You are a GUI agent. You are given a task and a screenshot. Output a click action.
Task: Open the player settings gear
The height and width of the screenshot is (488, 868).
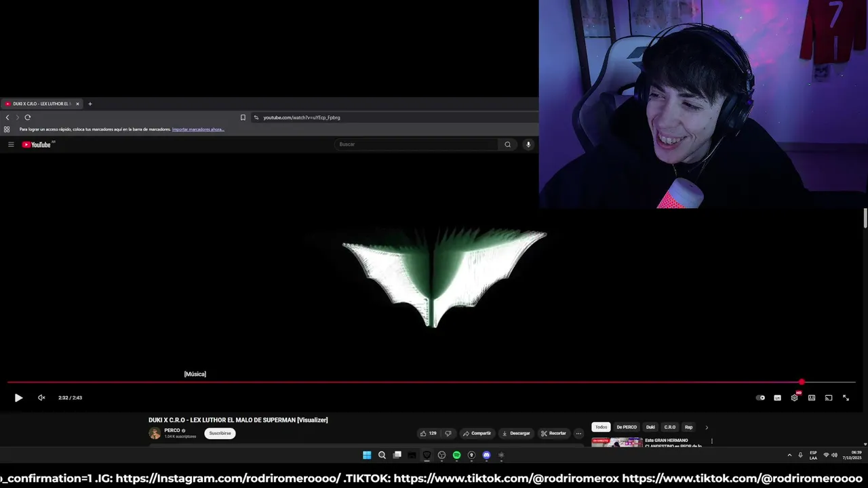[x=794, y=398]
